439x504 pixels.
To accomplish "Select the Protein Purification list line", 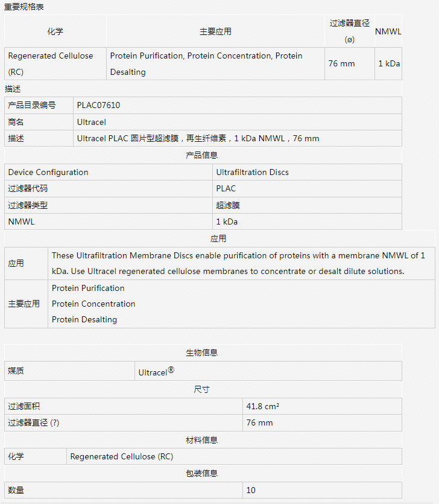I will [x=88, y=288].
